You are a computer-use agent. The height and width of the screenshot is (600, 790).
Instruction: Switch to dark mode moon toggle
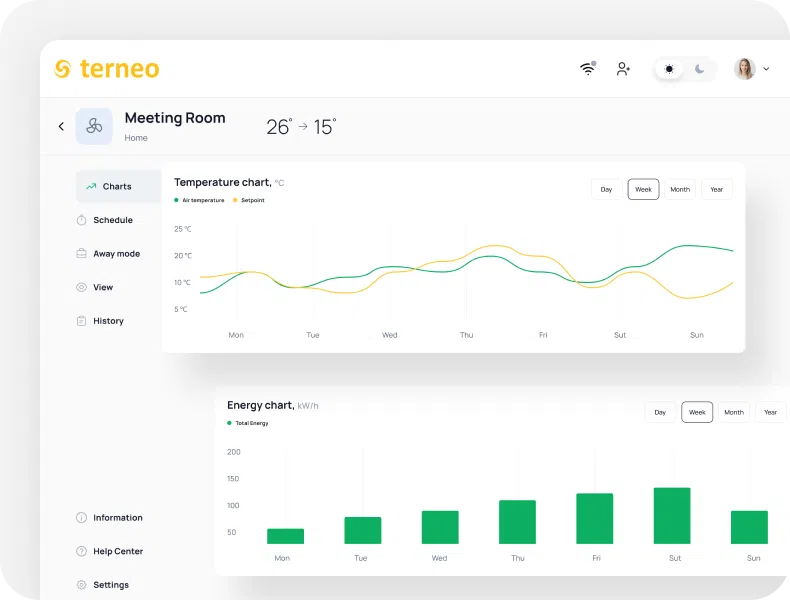[x=699, y=69]
